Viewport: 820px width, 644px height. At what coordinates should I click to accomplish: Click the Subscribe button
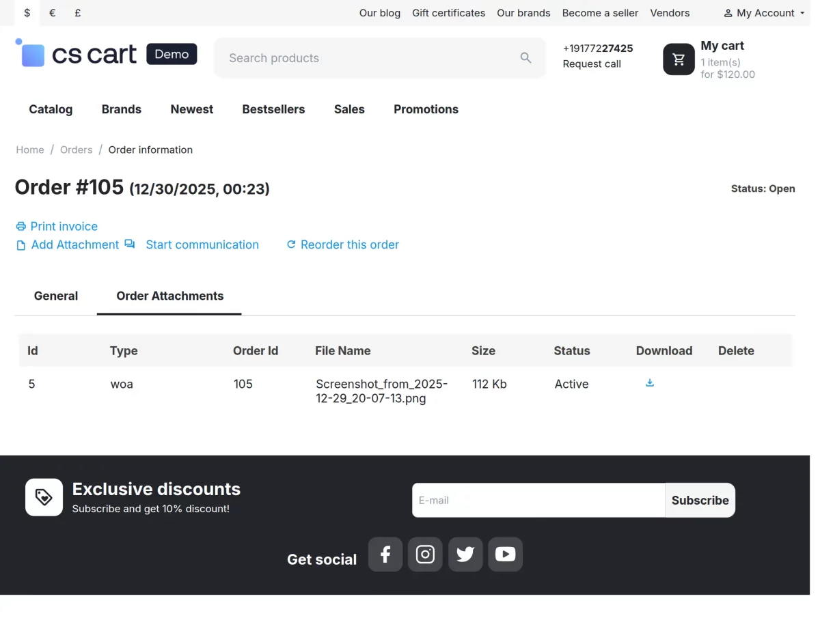[700, 500]
